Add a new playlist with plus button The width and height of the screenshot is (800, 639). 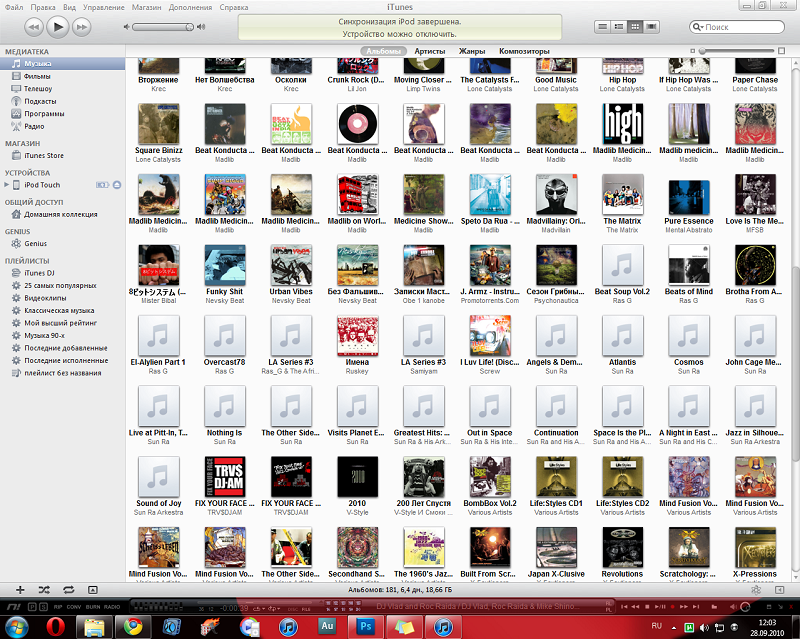pyautogui.click(x=20, y=590)
